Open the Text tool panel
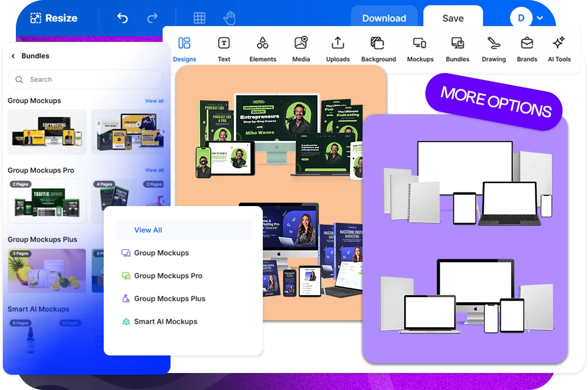Image resolution: width=588 pixels, height=390 pixels. [224, 49]
